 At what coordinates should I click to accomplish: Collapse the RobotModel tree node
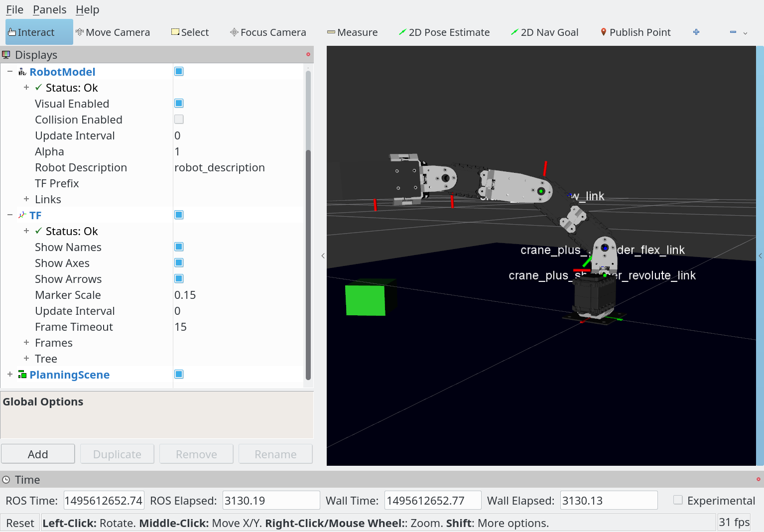10,71
